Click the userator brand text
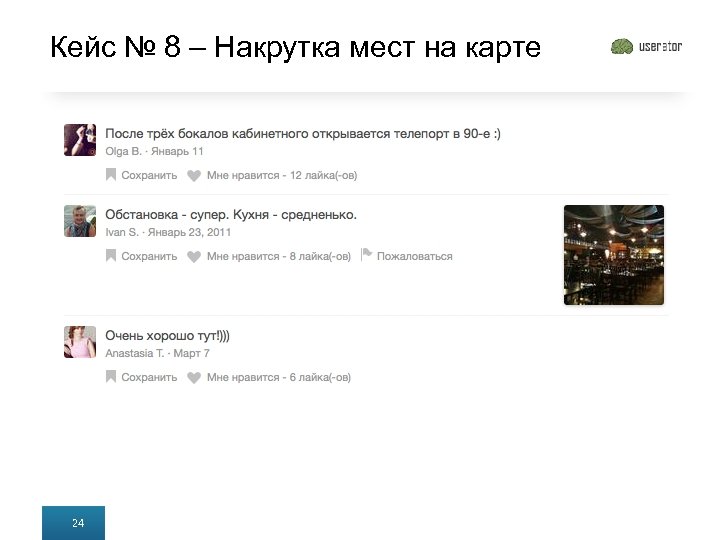 pos(660,46)
